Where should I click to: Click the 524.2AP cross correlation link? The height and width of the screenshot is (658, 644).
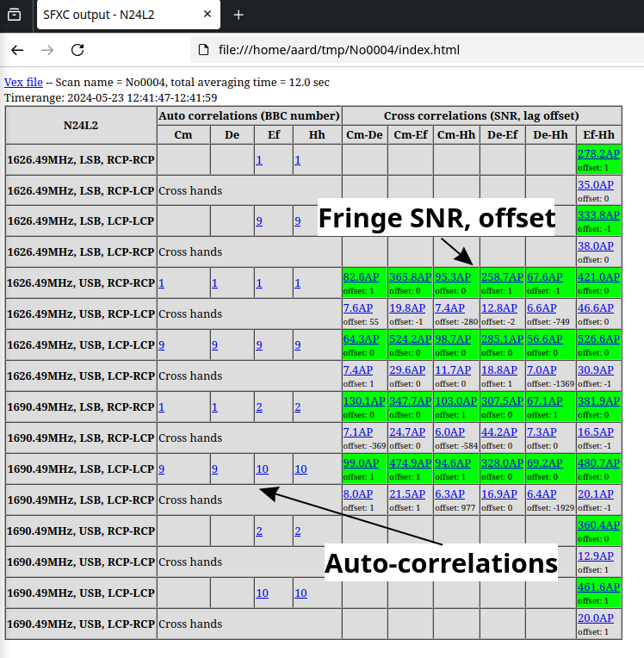(x=410, y=338)
